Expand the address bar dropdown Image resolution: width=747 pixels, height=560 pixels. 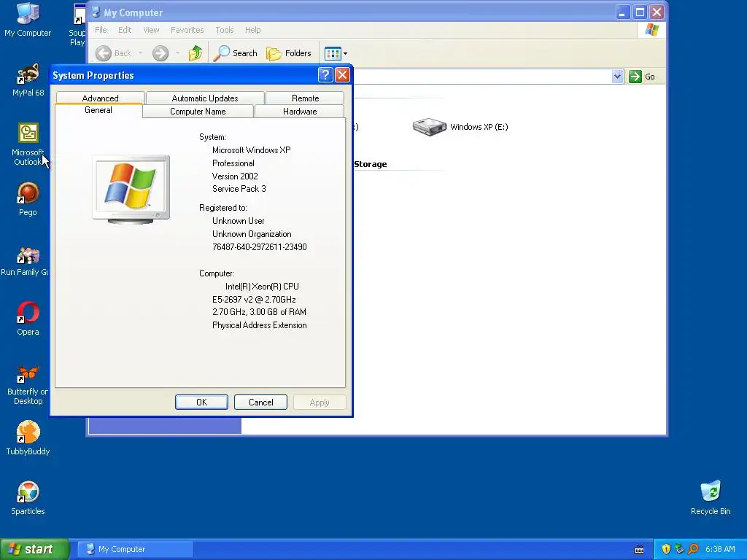coord(617,76)
